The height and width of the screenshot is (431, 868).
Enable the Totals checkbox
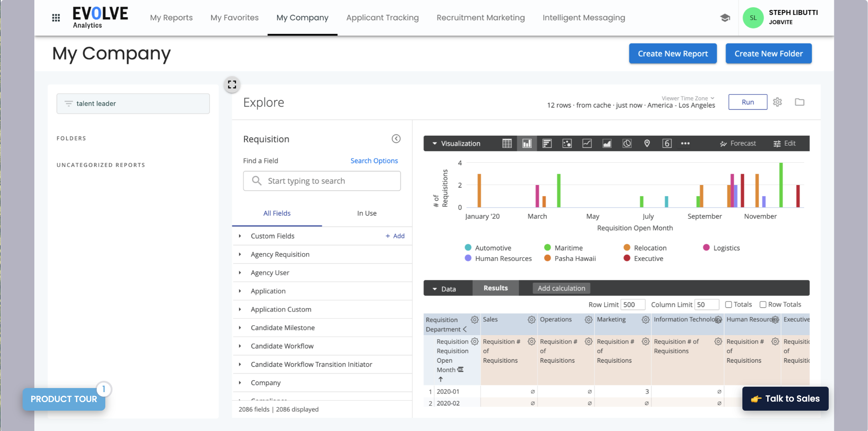coord(728,304)
